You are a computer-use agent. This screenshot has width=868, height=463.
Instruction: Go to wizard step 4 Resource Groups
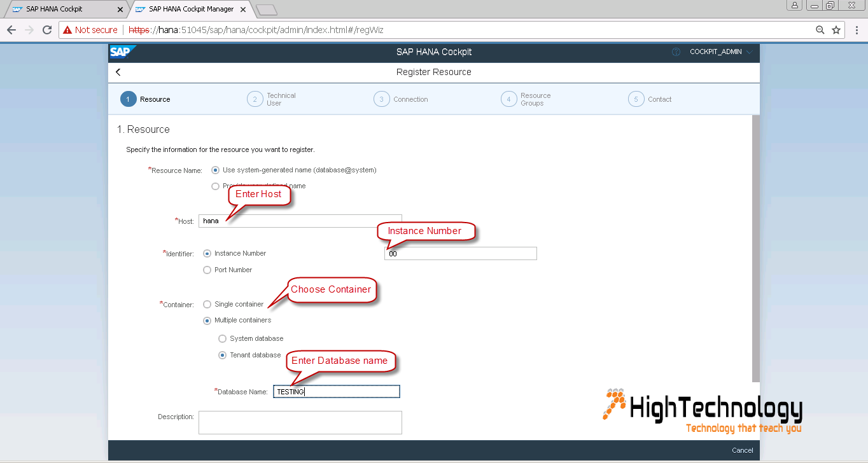point(526,99)
